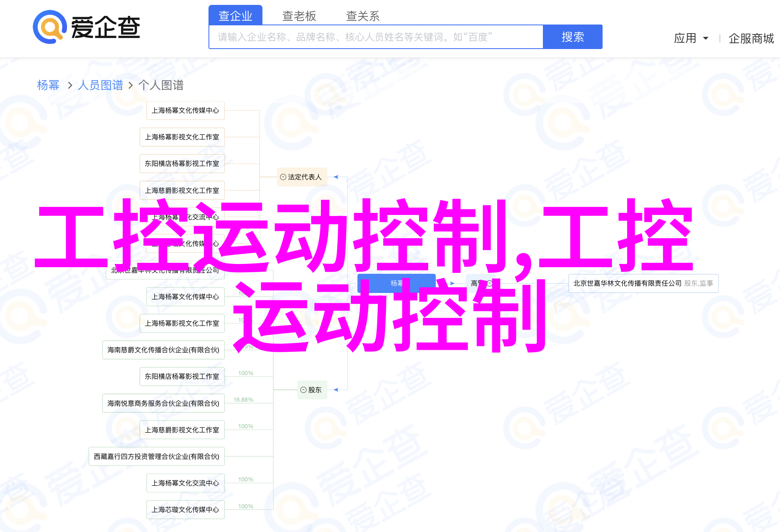Open 上海慈爵影视文化工作室 node in 法定代表人 branch
The image size is (780, 532).
click(182, 190)
